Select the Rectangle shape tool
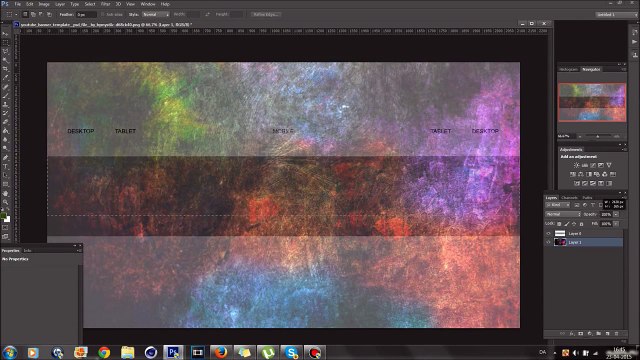640x360 pixels. click(x=5, y=184)
